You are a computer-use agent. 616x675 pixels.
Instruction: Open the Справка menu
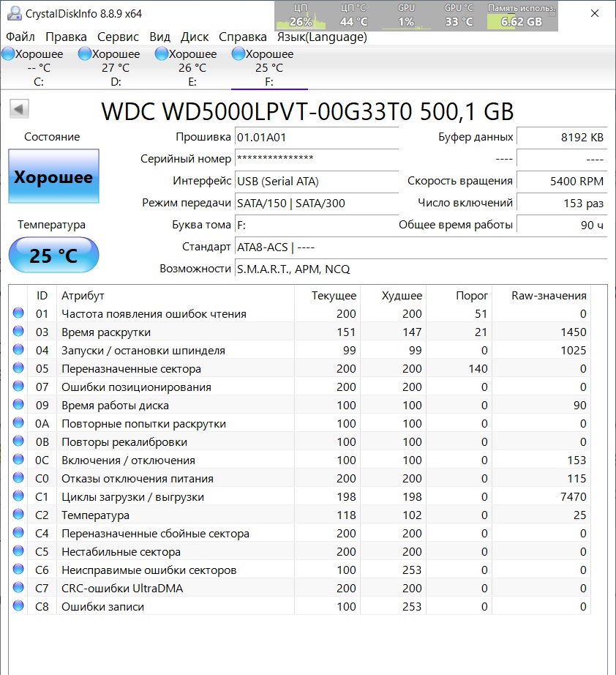pyautogui.click(x=243, y=37)
